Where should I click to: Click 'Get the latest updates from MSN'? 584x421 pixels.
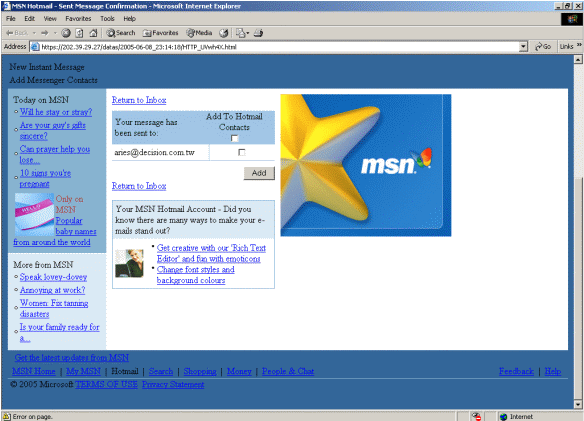(x=72, y=358)
